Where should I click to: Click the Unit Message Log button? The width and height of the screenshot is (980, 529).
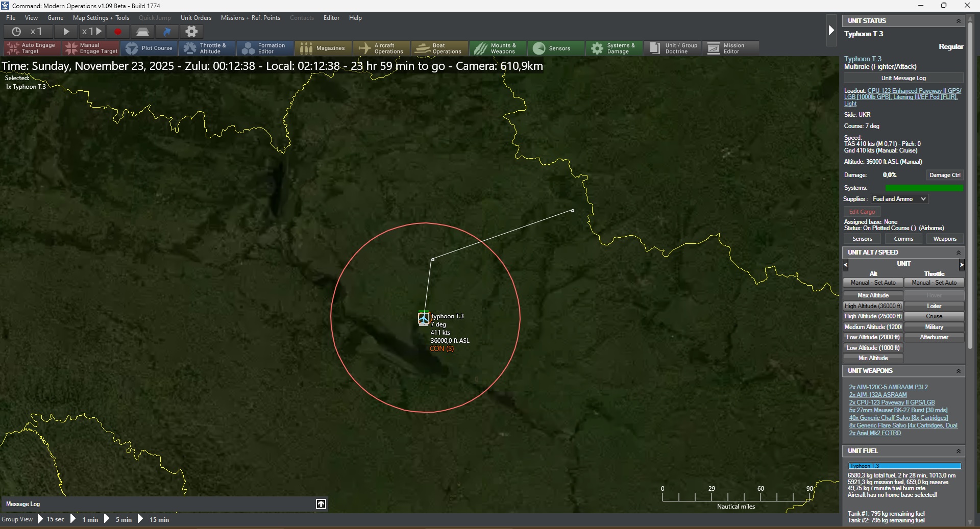(x=903, y=78)
